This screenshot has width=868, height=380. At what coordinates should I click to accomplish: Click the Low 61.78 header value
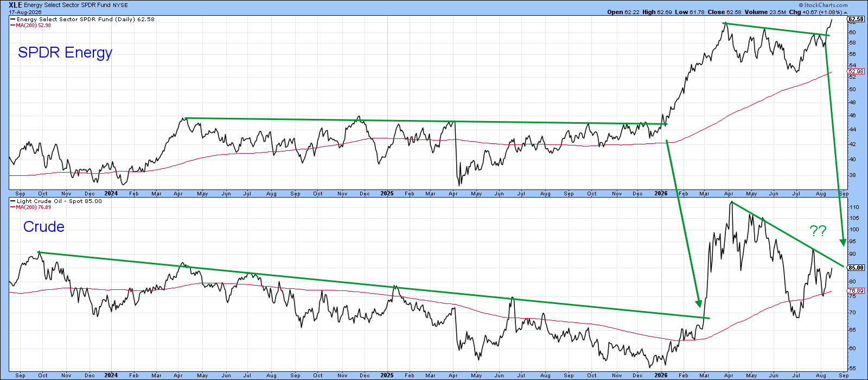point(690,12)
